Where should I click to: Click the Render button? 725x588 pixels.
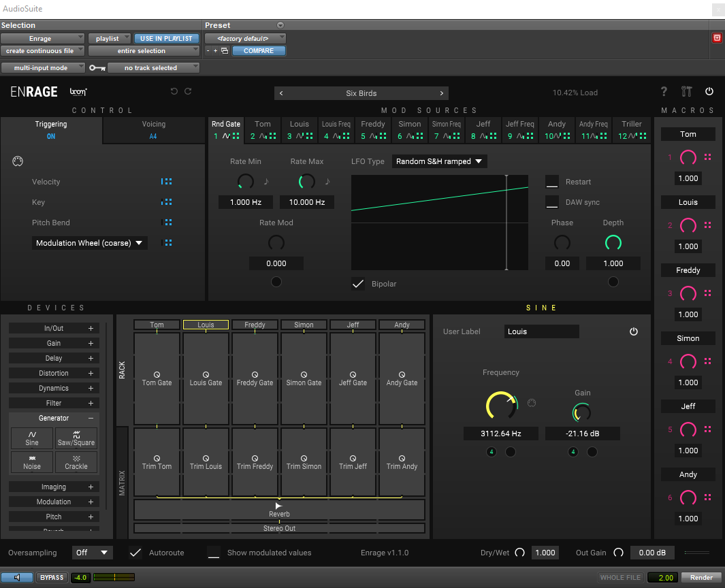click(701, 578)
